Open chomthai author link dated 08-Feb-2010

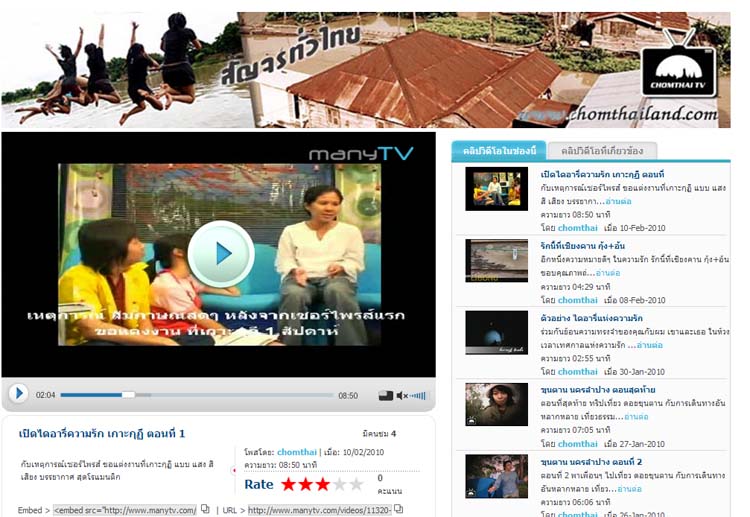578,300
